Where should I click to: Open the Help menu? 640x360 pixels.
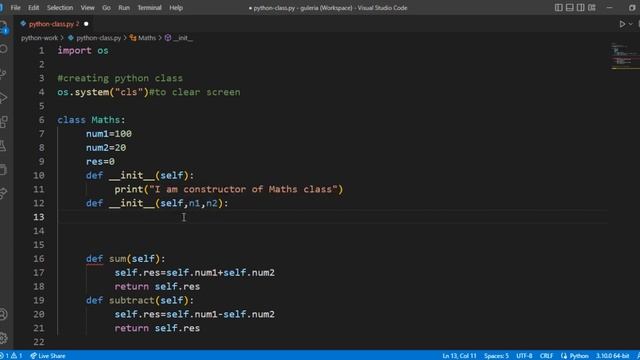(x=176, y=8)
